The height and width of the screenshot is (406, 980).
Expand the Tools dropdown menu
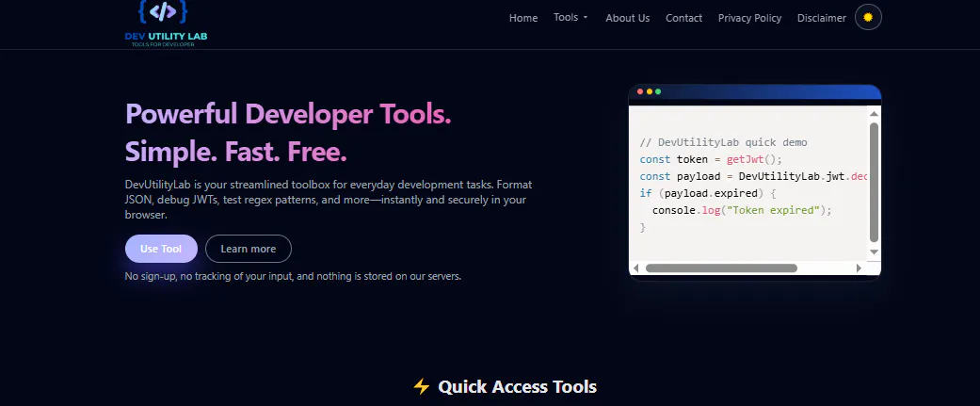click(x=570, y=18)
